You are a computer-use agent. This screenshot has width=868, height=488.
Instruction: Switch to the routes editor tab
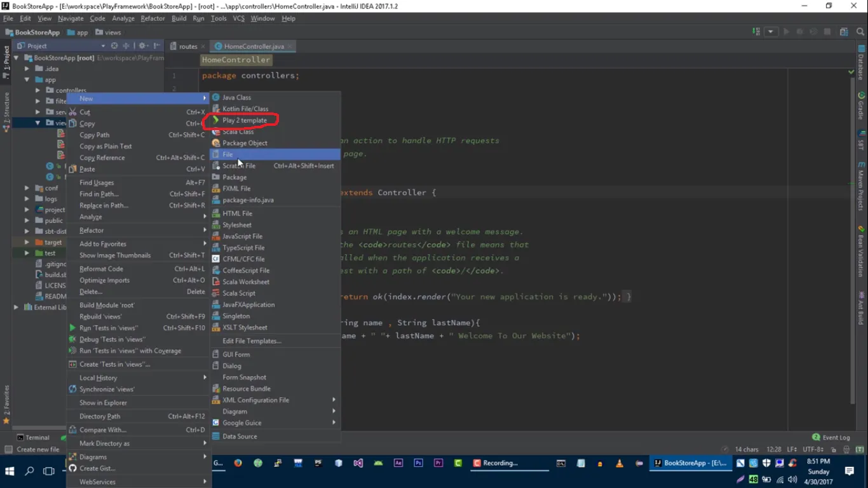pyautogui.click(x=188, y=46)
